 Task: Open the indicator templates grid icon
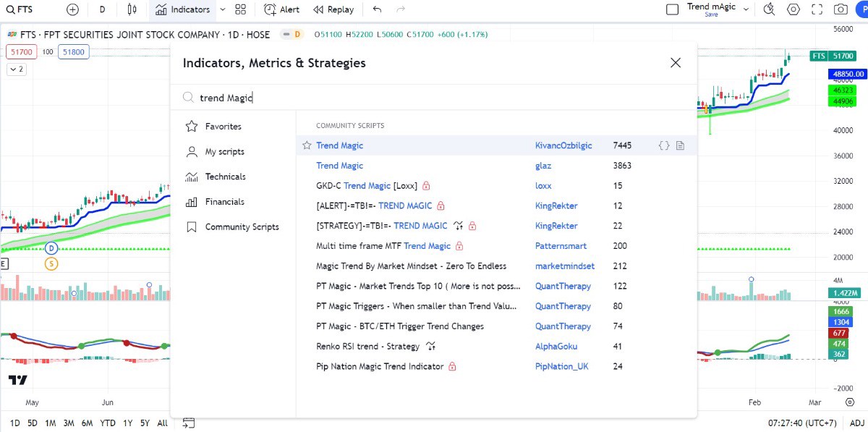tap(241, 9)
